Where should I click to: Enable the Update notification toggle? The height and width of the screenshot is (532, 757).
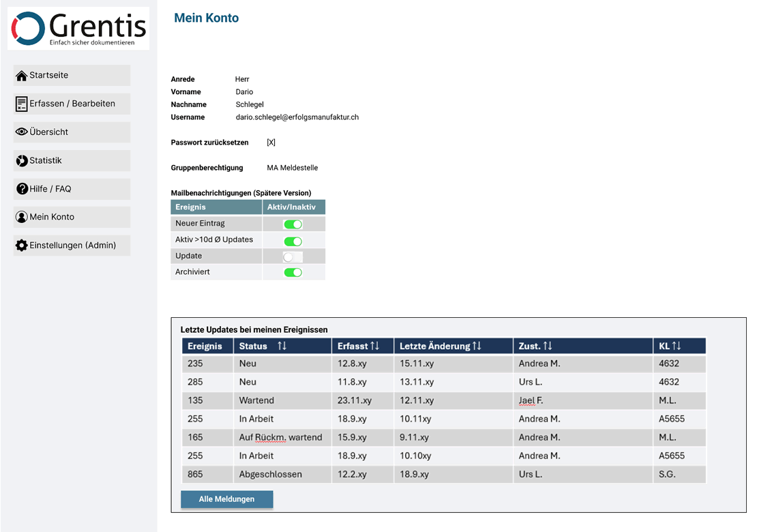(293, 257)
